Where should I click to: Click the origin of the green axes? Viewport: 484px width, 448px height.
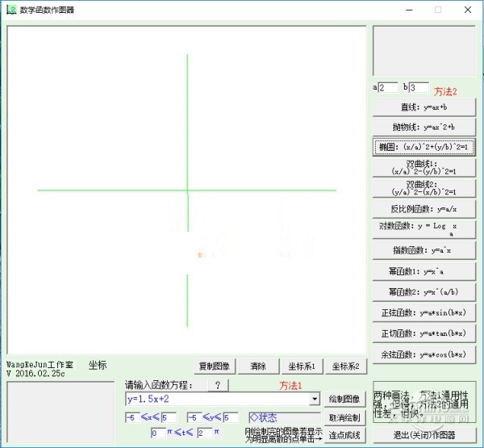coord(187,191)
